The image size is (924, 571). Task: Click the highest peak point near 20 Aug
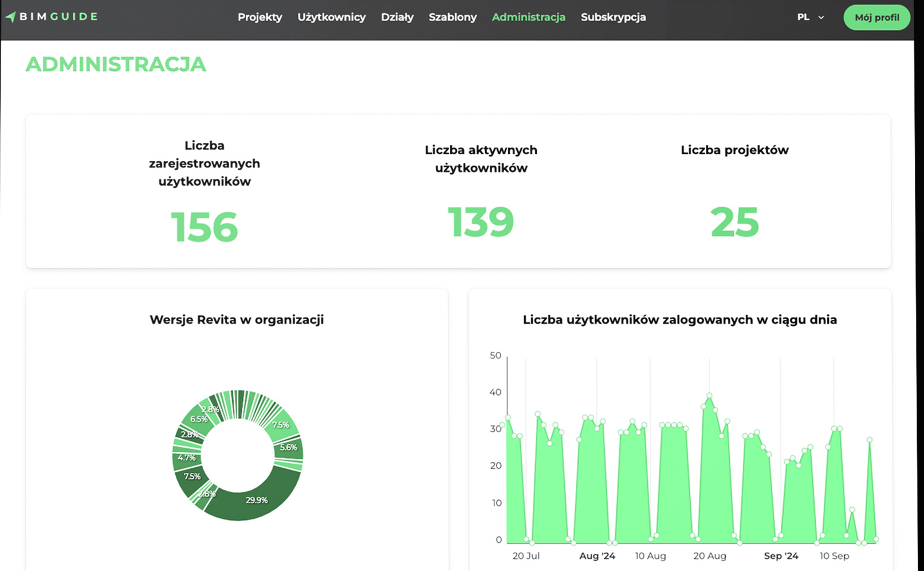pyautogui.click(x=709, y=396)
